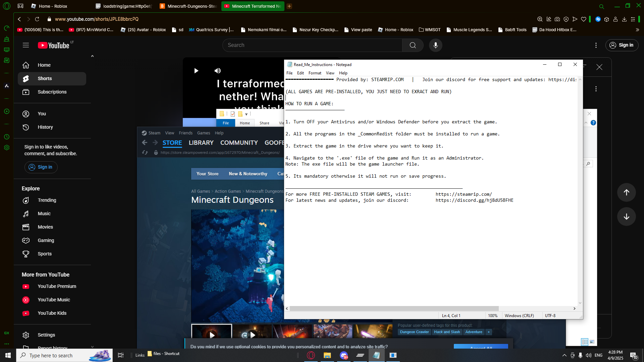Open a new Opera browser tab
Screen dimensions: 644x362
tap(289, 6)
